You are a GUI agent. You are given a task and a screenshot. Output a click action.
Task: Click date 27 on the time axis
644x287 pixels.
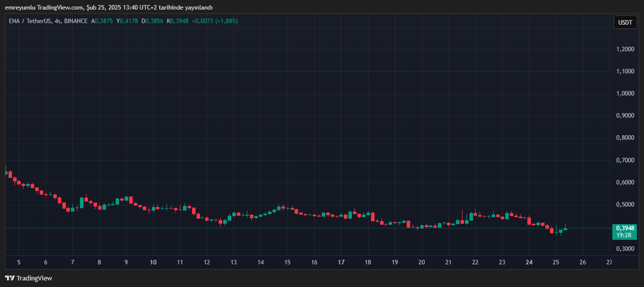coord(609,262)
